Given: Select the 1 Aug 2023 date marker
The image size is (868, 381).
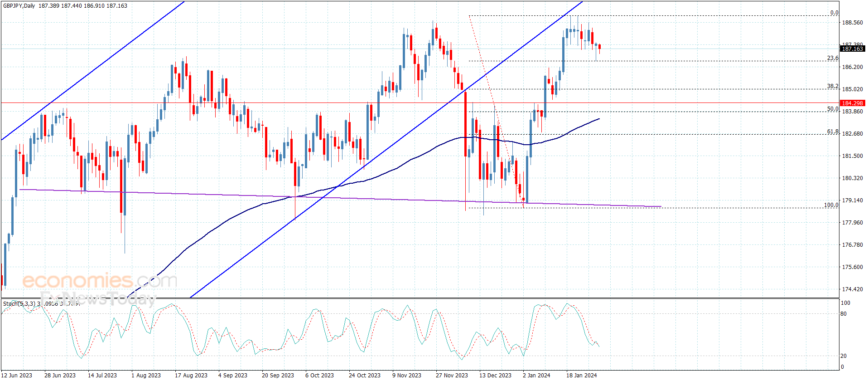Looking at the screenshot, I should [146, 375].
